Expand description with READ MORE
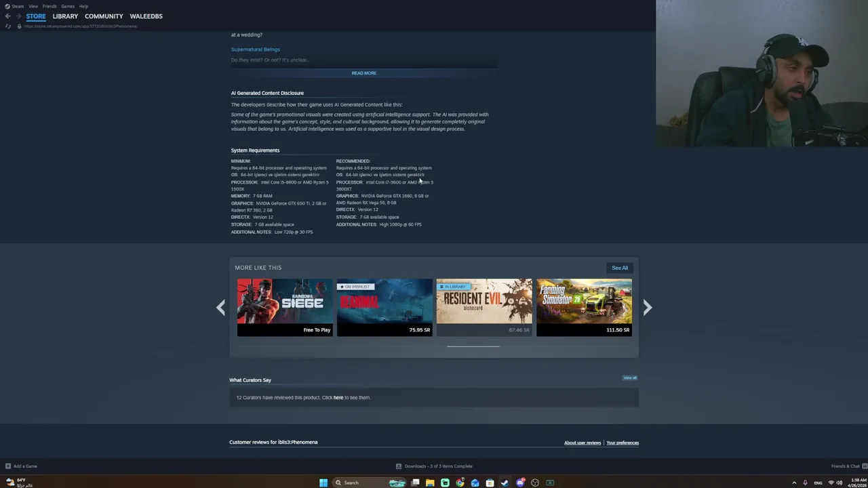 364,73
